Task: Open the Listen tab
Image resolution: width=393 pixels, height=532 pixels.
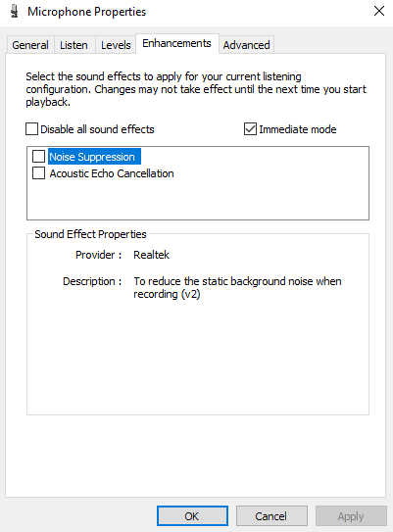Action: click(74, 45)
